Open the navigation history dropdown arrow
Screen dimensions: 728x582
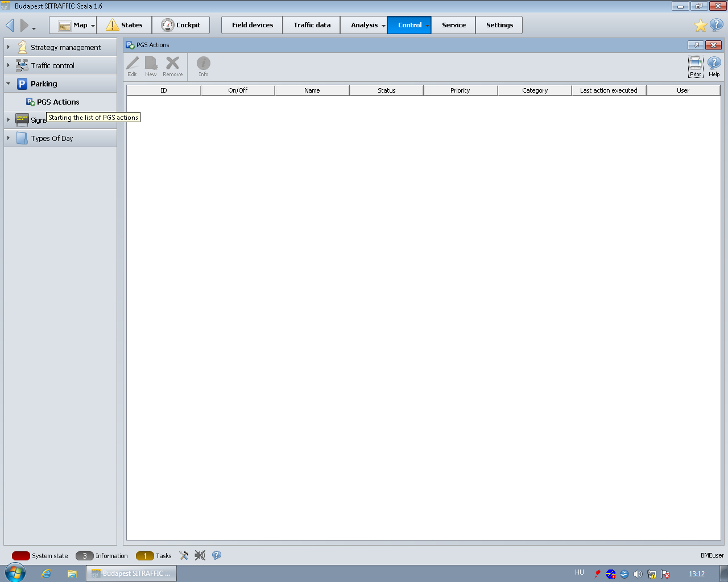click(x=34, y=28)
